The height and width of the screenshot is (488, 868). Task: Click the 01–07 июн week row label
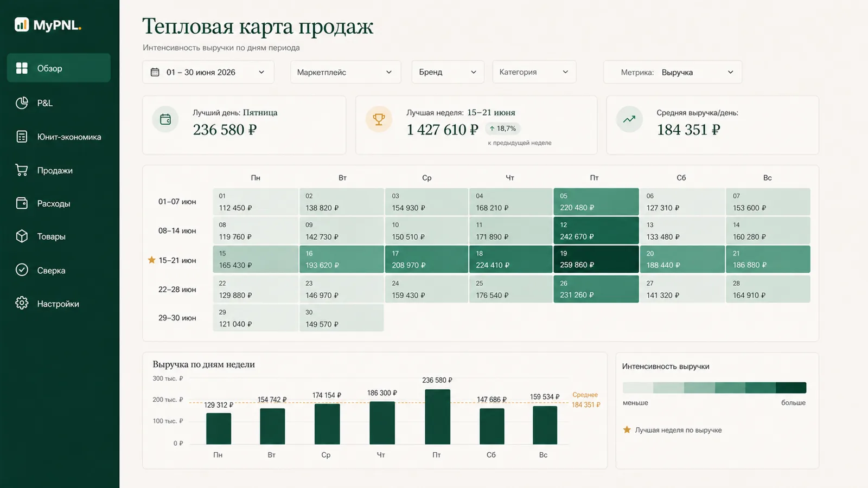(x=177, y=201)
